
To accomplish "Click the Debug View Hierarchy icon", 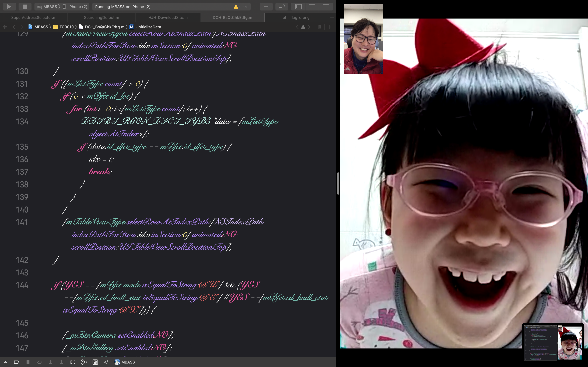I will coord(73,362).
